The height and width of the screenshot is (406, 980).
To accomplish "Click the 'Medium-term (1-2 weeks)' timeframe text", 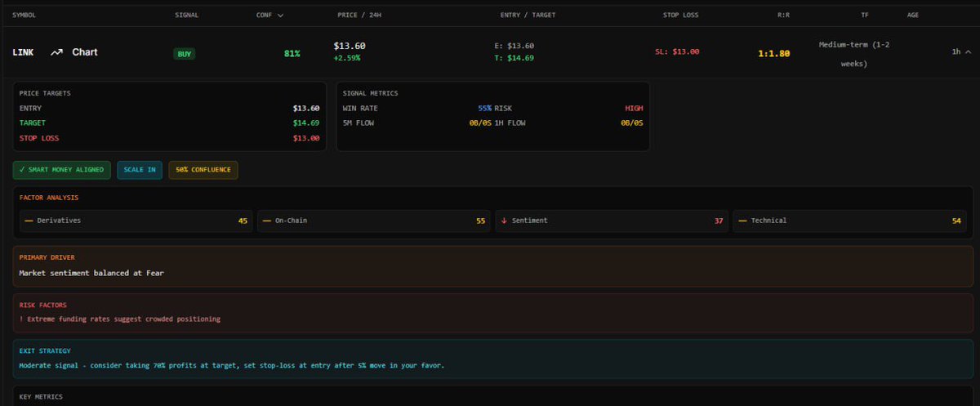I will click(x=854, y=54).
